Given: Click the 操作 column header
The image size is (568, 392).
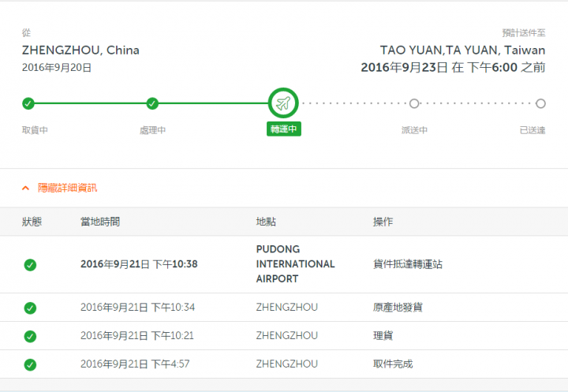Looking at the screenshot, I should click(x=383, y=222).
